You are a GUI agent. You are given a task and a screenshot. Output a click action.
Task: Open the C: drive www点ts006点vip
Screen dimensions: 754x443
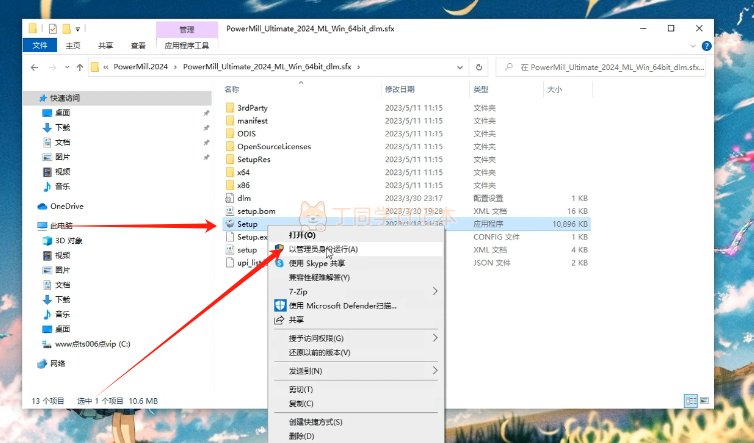coord(92,344)
